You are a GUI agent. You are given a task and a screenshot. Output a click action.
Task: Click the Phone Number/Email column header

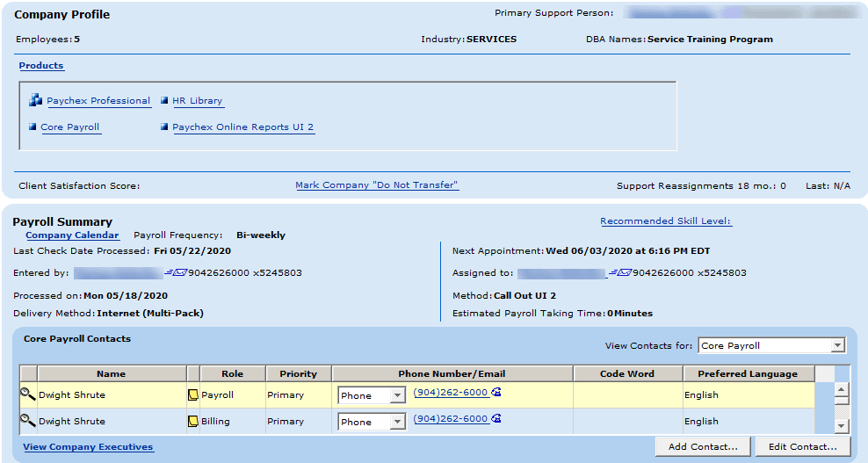point(452,374)
